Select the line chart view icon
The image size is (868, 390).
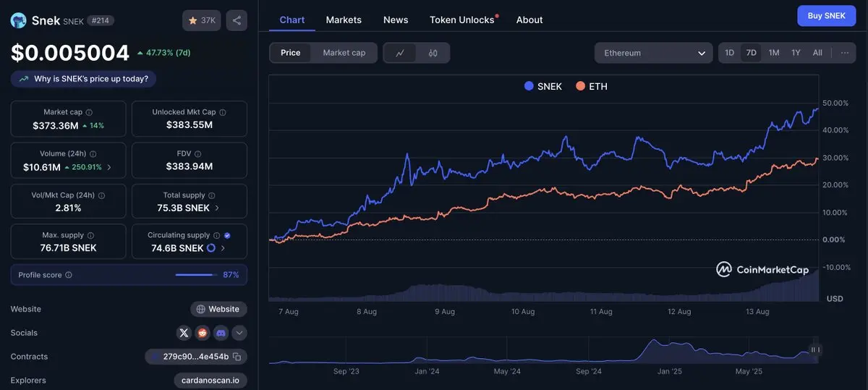(400, 53)
